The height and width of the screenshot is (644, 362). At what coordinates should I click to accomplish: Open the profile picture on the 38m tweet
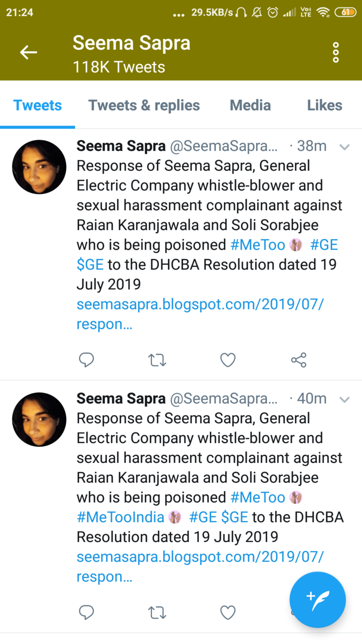tap(39, 167)
